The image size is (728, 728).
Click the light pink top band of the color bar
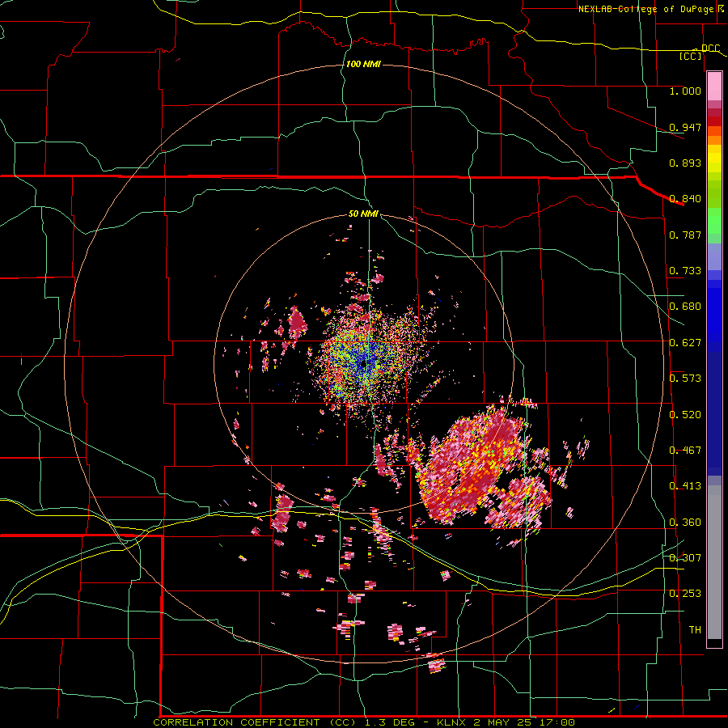pos(714,86)
